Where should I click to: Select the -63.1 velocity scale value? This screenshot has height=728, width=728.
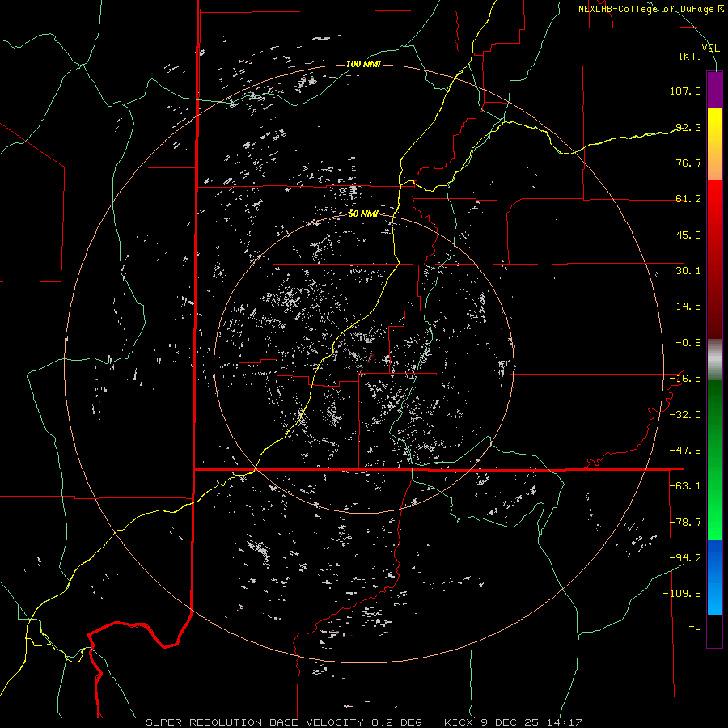pos(685,486)
